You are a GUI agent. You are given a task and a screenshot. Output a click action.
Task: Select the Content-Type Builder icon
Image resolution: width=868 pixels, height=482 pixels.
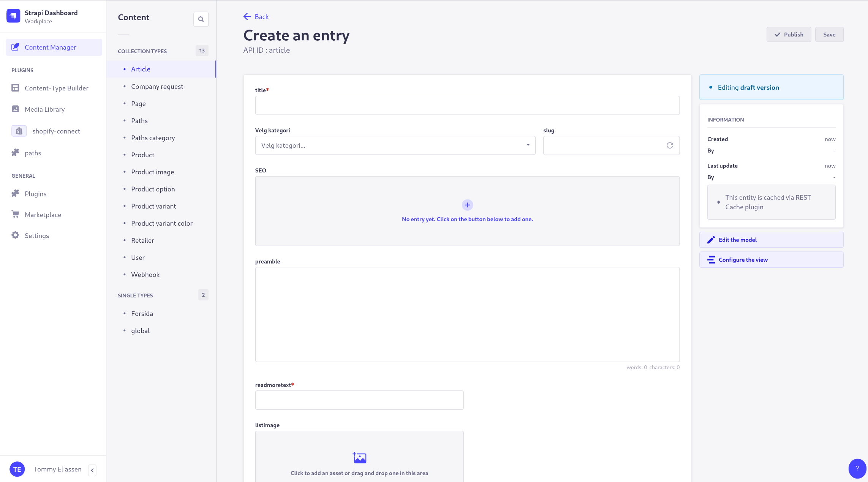pyautogui.click(x=16, y=87)
